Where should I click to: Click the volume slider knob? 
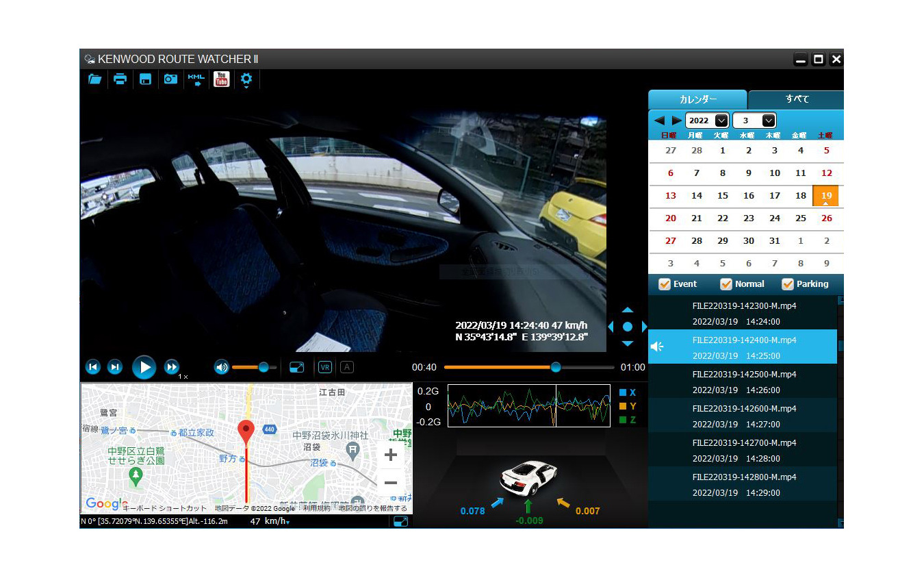(x=264, y=367)
